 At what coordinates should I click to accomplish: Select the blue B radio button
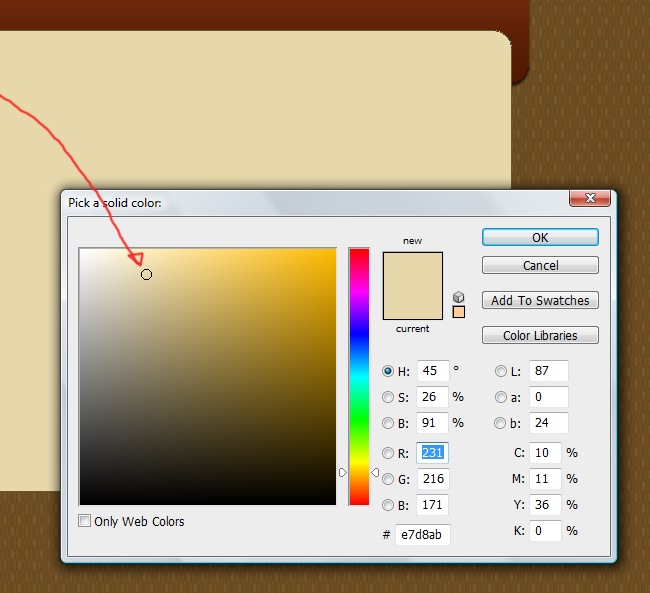(388, 505)
